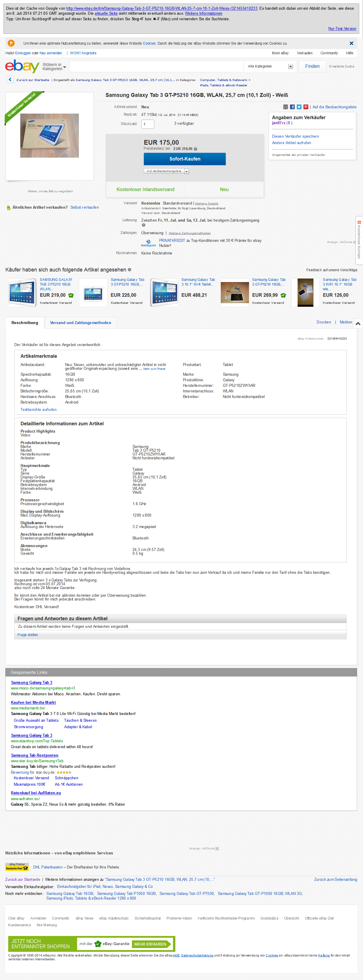
Task: Click Weitere Details under Versand
Action: pos(207,203)
